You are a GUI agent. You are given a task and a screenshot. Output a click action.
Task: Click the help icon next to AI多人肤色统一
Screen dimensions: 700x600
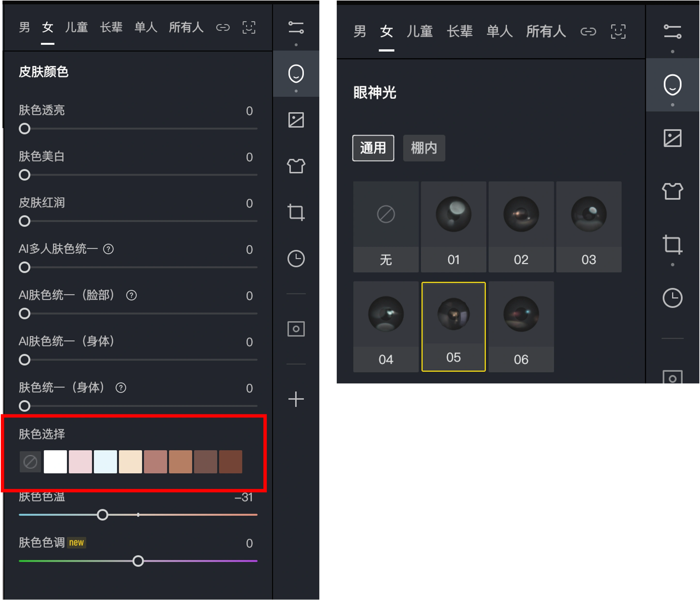(108, 249)
